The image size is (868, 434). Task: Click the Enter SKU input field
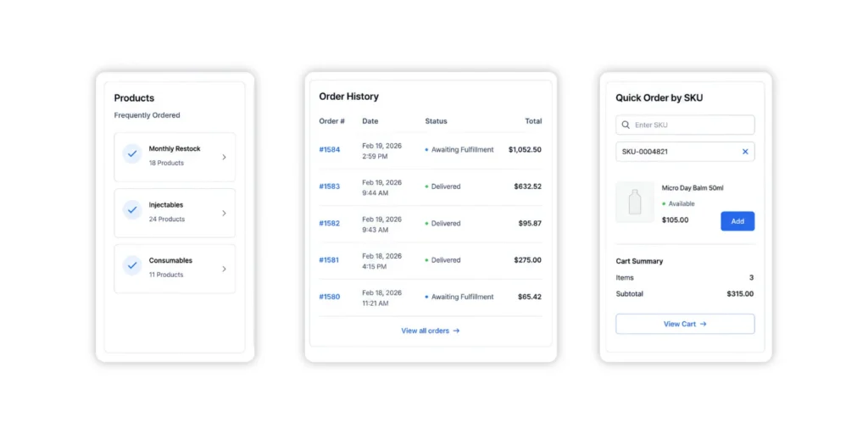(x=685, y=125)
